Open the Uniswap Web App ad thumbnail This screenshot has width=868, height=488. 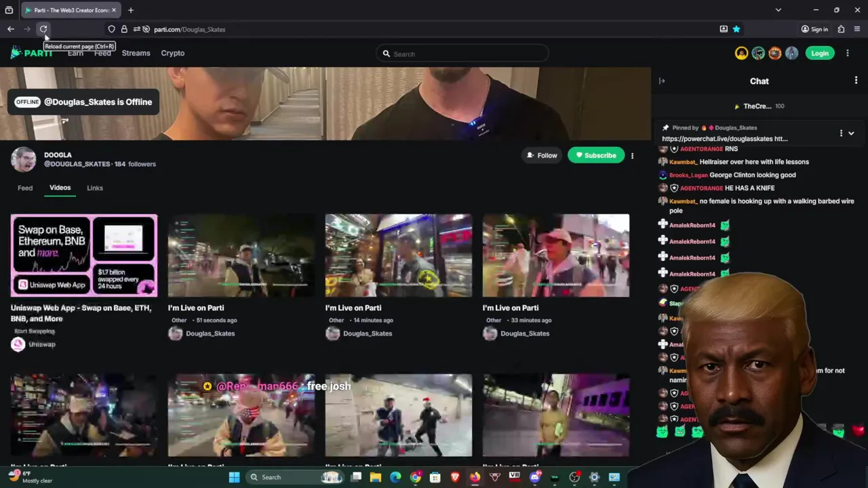click(84, 256)
